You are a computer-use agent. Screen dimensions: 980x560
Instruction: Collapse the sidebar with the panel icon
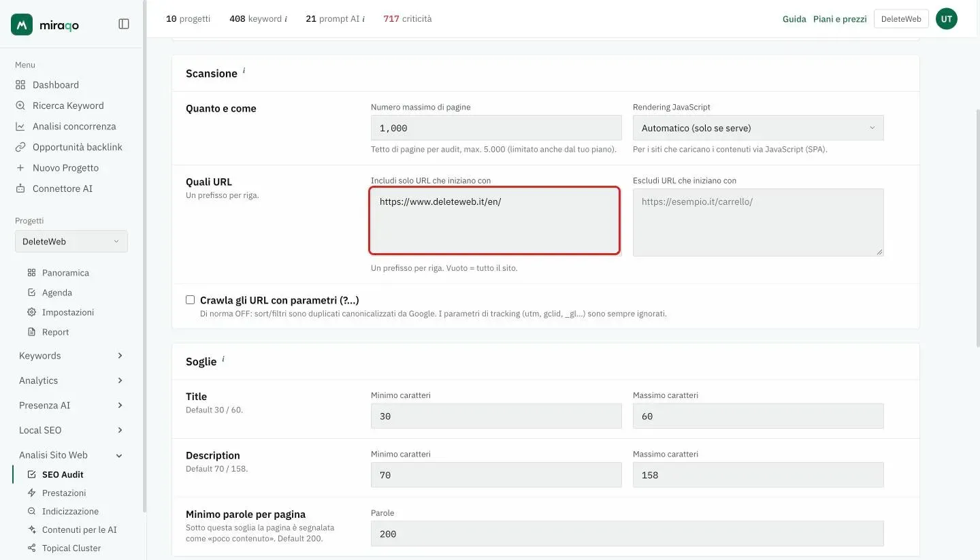pyautogui.click(x=124, y=24)
